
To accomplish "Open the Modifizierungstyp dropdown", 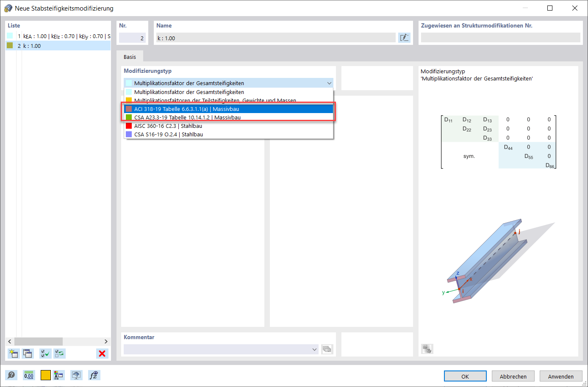I will coord(228,83).
